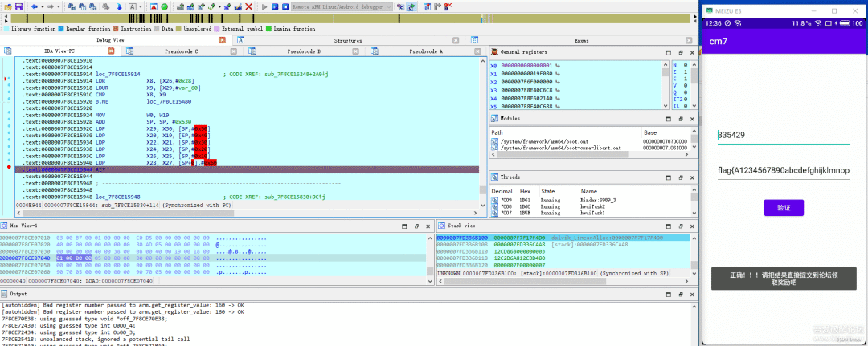Jump back with the blue left arrow

tap(35, 6)
